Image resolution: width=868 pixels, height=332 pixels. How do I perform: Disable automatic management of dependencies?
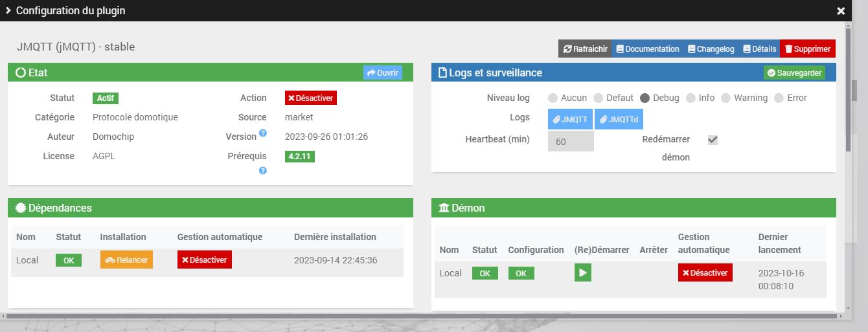pyautogui.click(x=204, y=260)
